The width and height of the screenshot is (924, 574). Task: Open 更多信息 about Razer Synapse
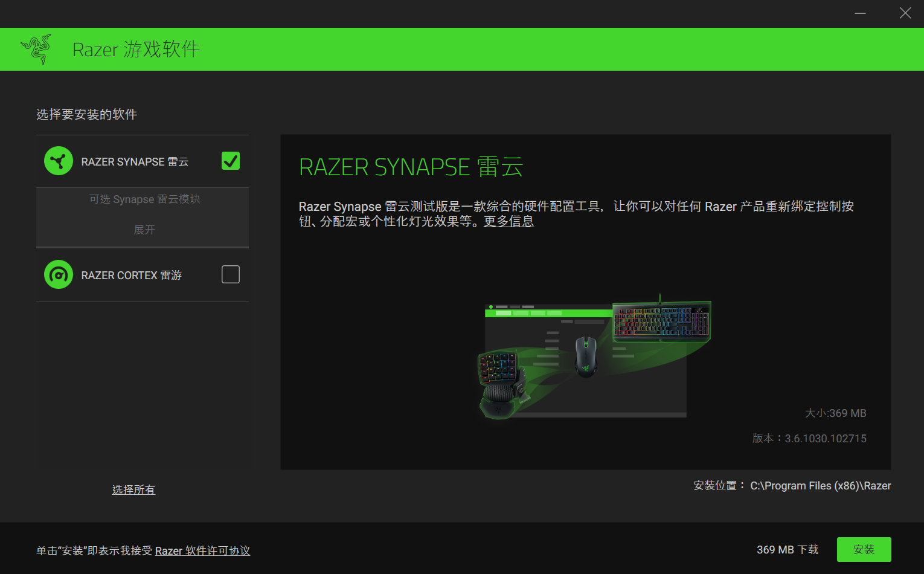click(509, 221)
